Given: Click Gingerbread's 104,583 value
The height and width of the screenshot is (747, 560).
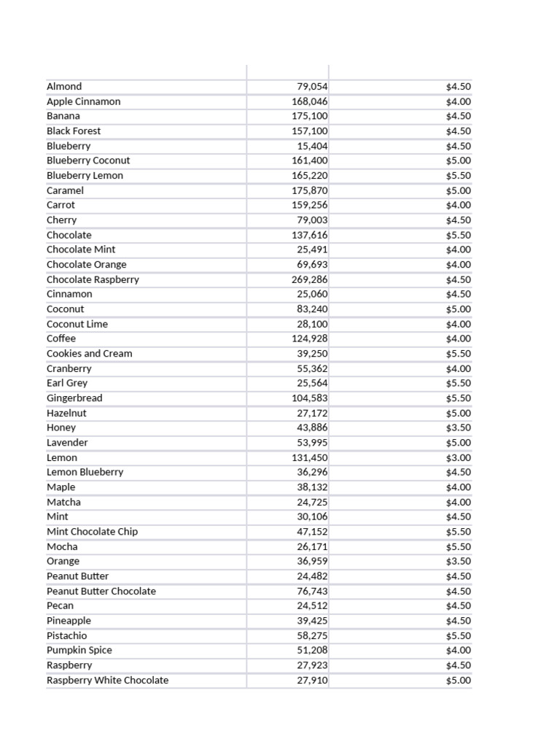Looking at the screenshot, I should pyautogui.click(x=309, y=398).
